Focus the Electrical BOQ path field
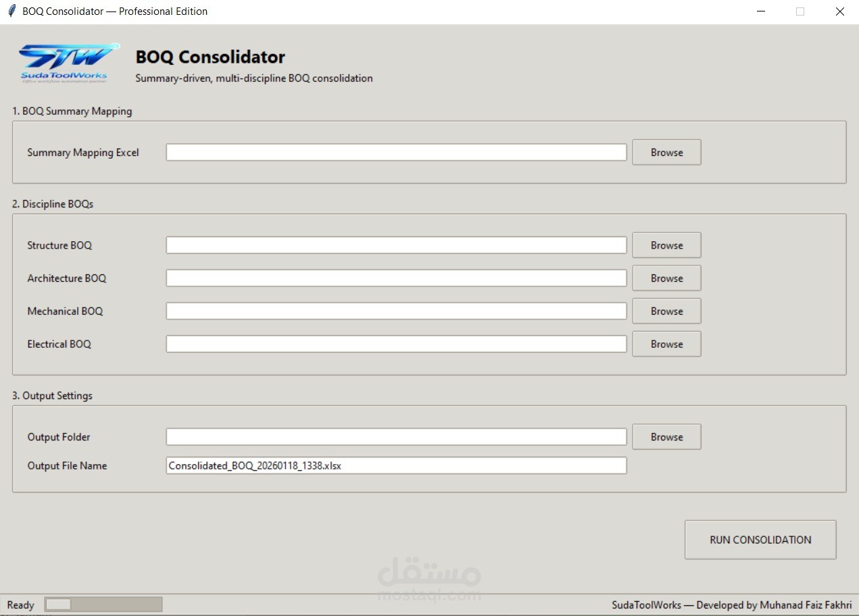This screenshot has height=616, width=859. [396, 344]
